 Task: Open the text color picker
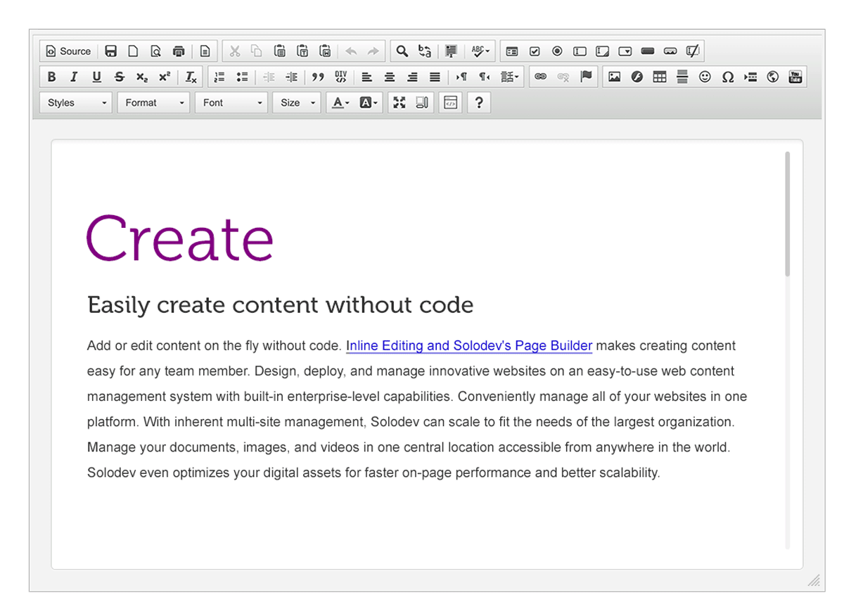tap(340, 103)
